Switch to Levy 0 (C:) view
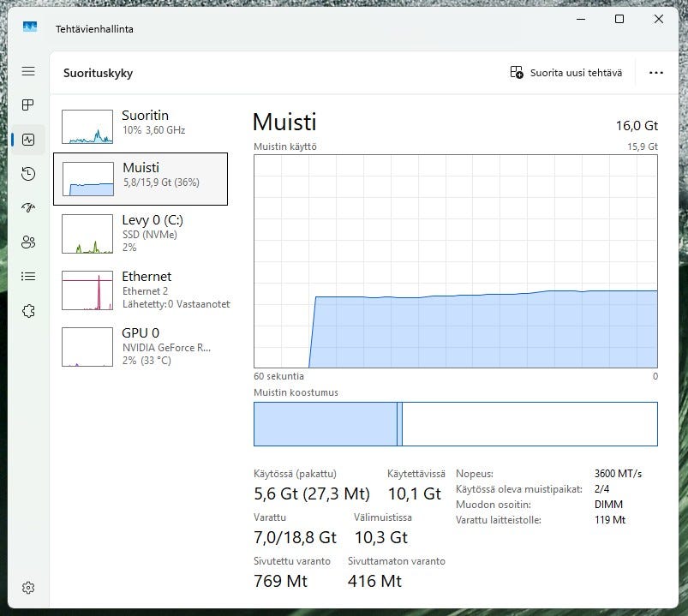Screen dimensions: 688x616 (x=141, y=232)
